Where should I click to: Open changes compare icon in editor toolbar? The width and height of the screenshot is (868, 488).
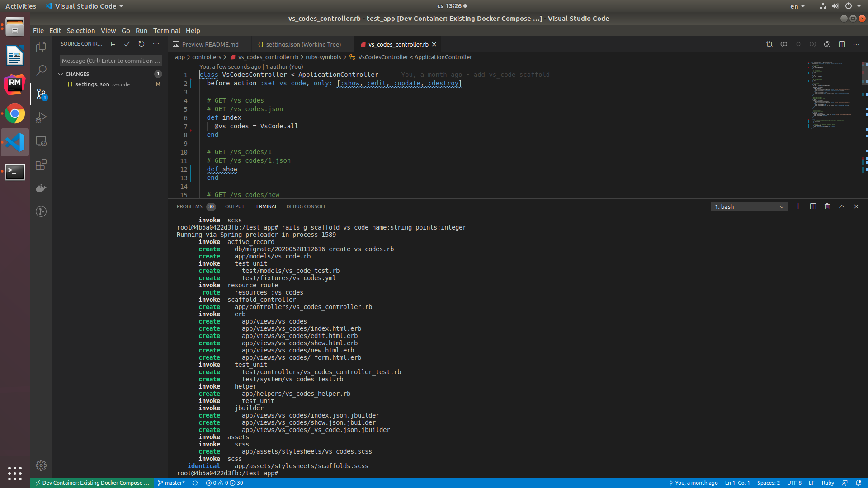[x=769, y=44]
